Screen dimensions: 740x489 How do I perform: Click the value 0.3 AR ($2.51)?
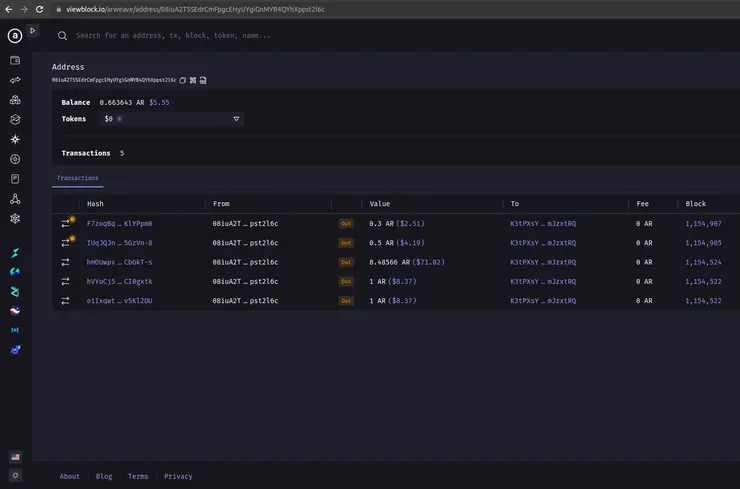pos(397,224)
